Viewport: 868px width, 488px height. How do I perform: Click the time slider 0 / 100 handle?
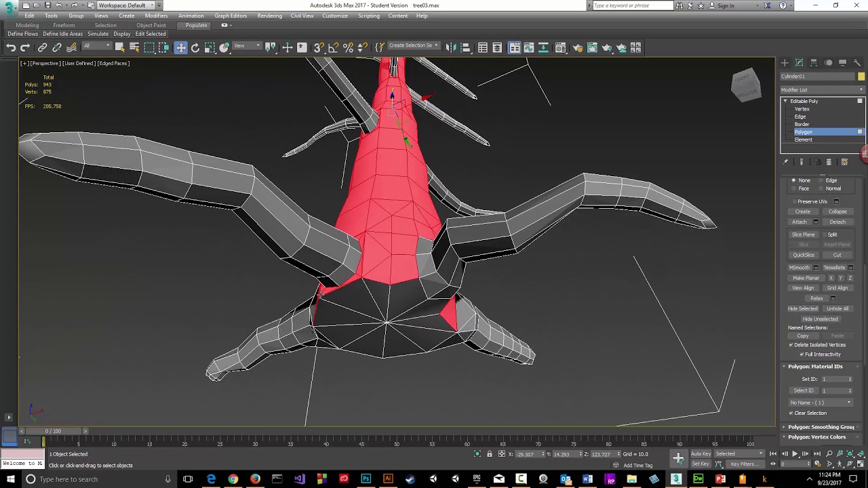(53, 431)
